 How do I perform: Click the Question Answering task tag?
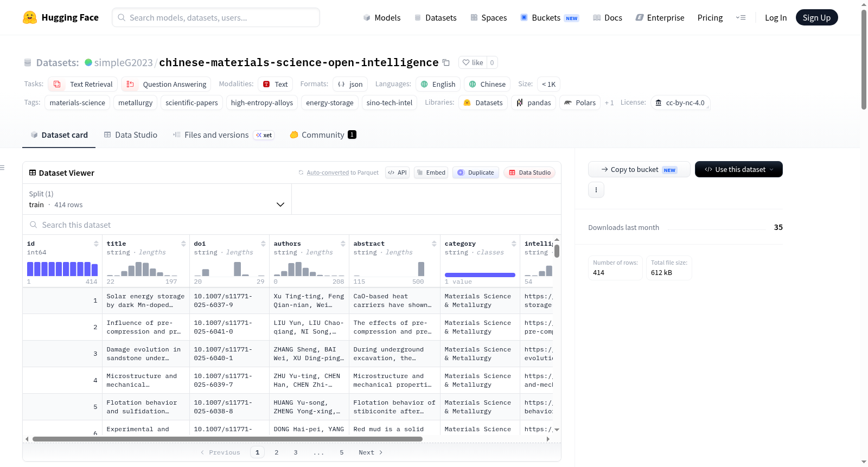166,84
